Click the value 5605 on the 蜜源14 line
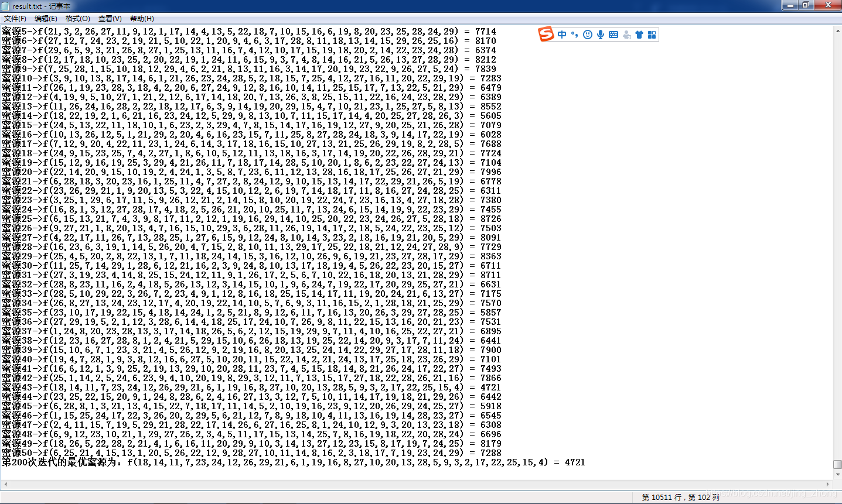This screenshot has height=504, width=842. (x=491, y=116)
